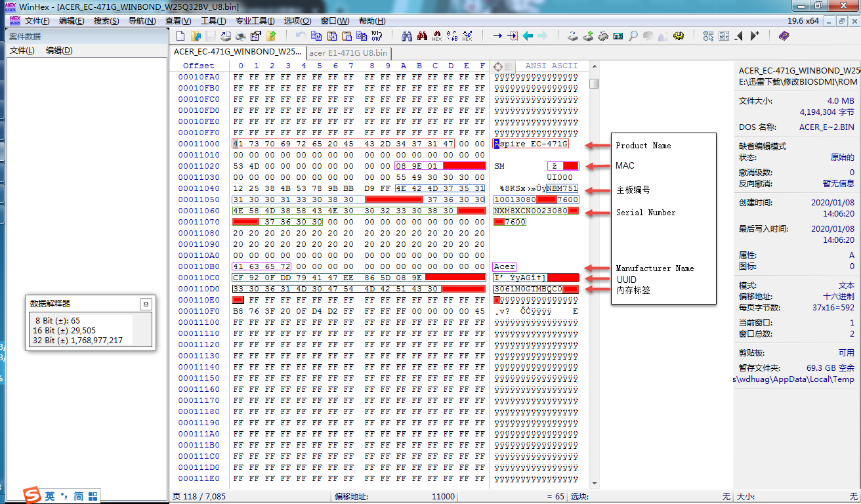Open the WinHex help book icon

pyautogui.click(x=784, y=36)
